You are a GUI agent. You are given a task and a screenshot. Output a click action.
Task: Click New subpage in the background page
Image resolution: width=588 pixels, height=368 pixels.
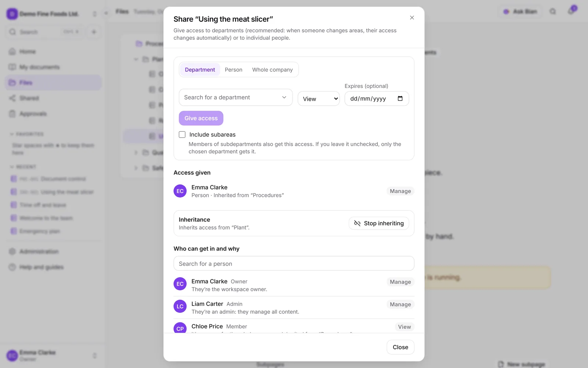pyautogui.click(x=521, y=364)
